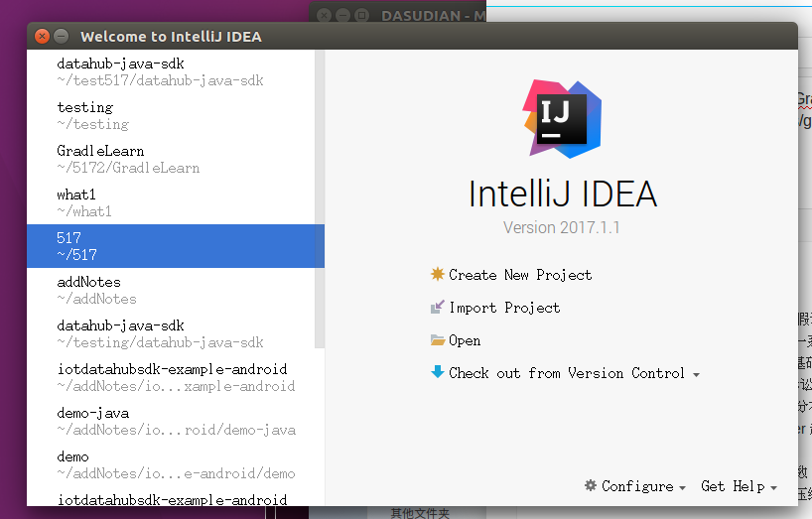Open datahub-java-sdk under ~/testing
812x519 pixels.
click(176, 333)
